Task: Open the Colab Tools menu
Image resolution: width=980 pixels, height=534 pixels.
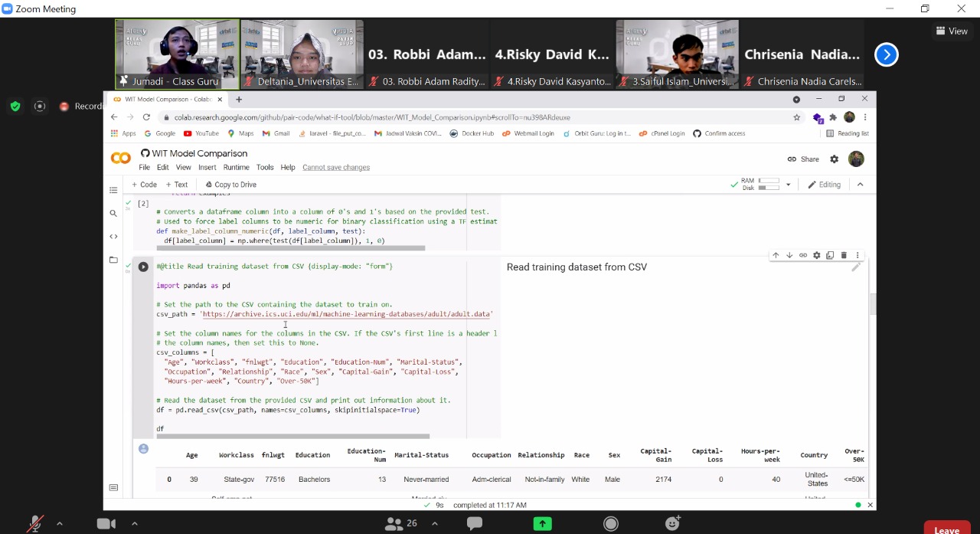Action: (265, 167)
